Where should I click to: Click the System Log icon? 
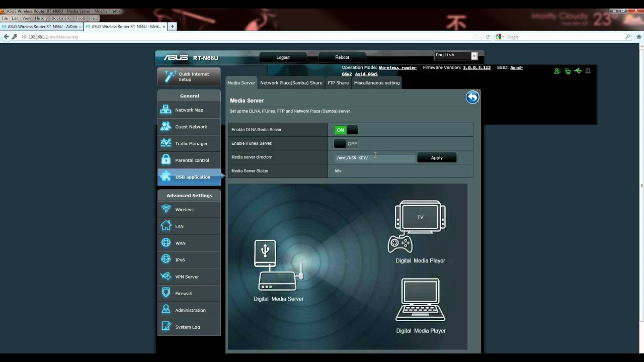166,327
